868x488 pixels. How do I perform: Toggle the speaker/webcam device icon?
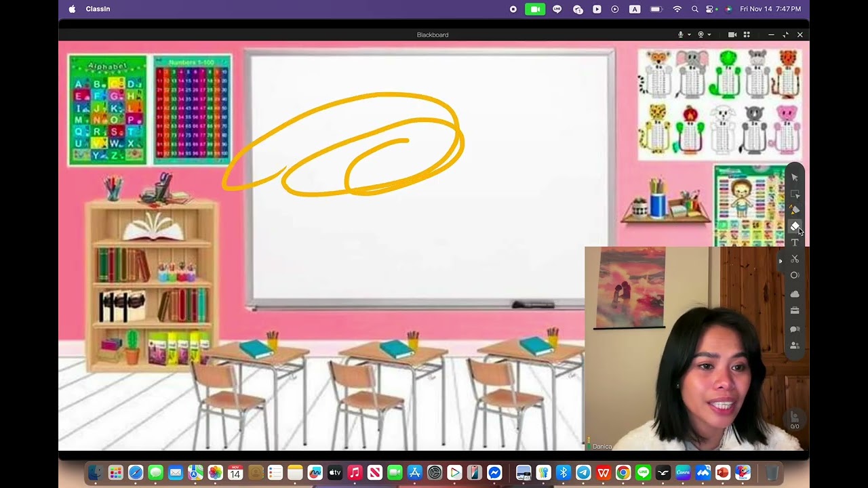tap(701, 35)
